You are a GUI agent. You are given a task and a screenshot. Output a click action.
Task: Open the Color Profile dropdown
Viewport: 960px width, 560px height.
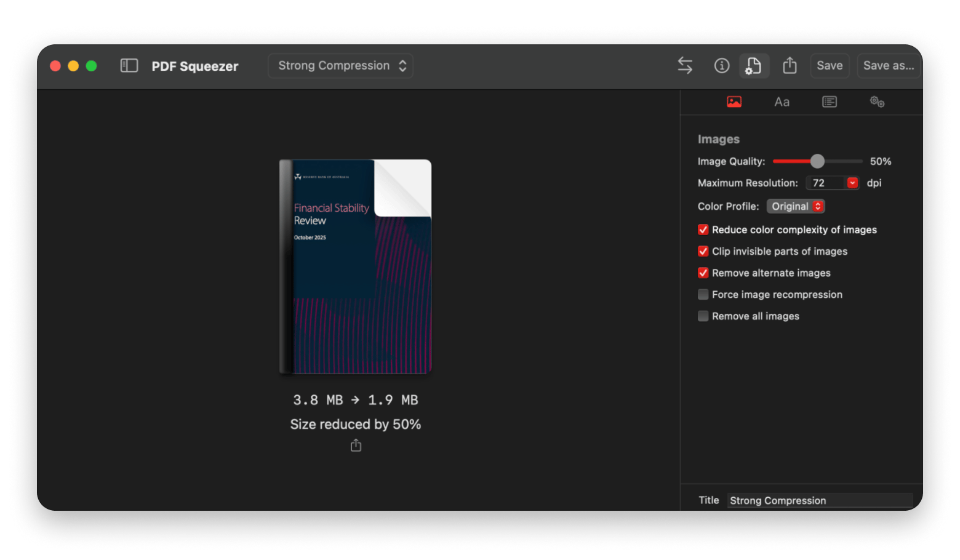(x=795, y=206)
